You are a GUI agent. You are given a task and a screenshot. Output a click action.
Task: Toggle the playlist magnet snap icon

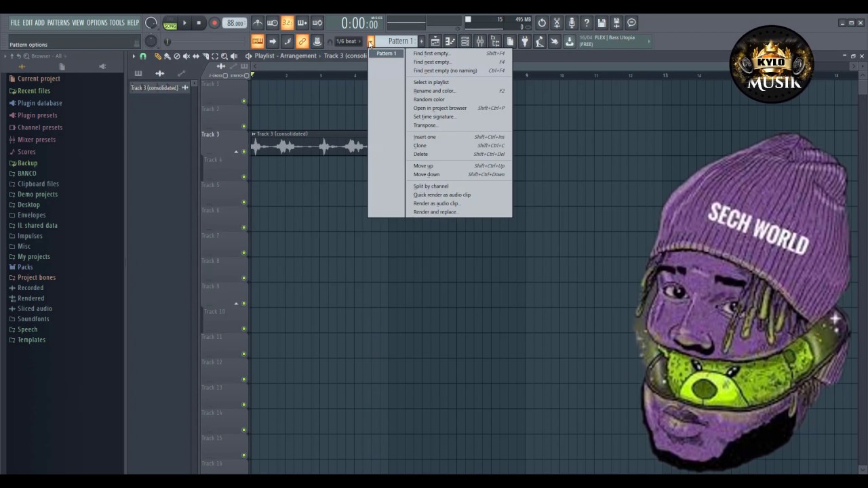tap(142, 56)
